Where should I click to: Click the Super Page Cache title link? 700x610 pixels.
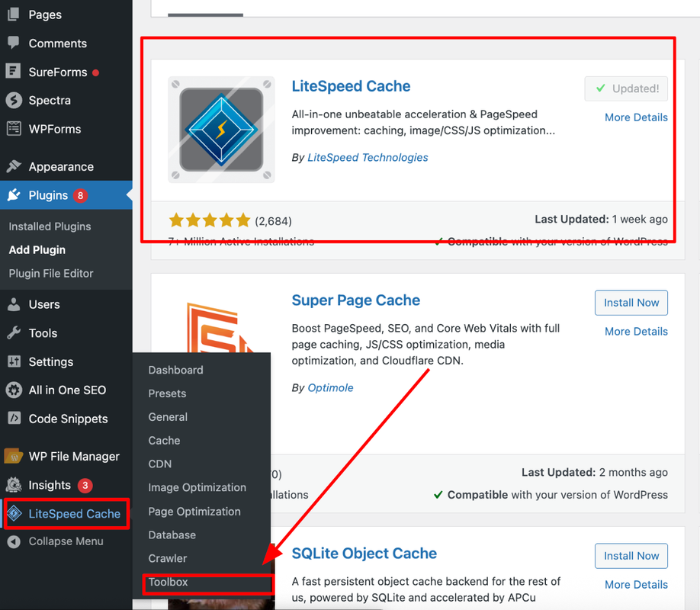(356, 300)
